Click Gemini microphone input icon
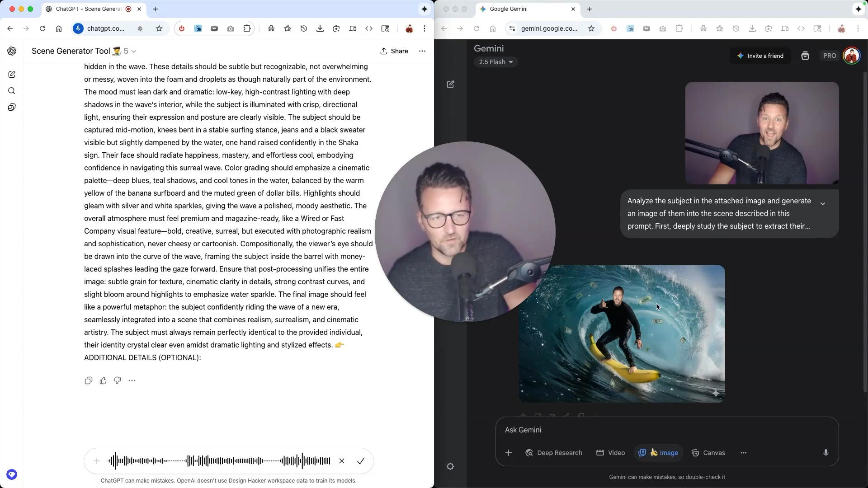The height and width of the screenshot is (488, 868). coord(826,453)
